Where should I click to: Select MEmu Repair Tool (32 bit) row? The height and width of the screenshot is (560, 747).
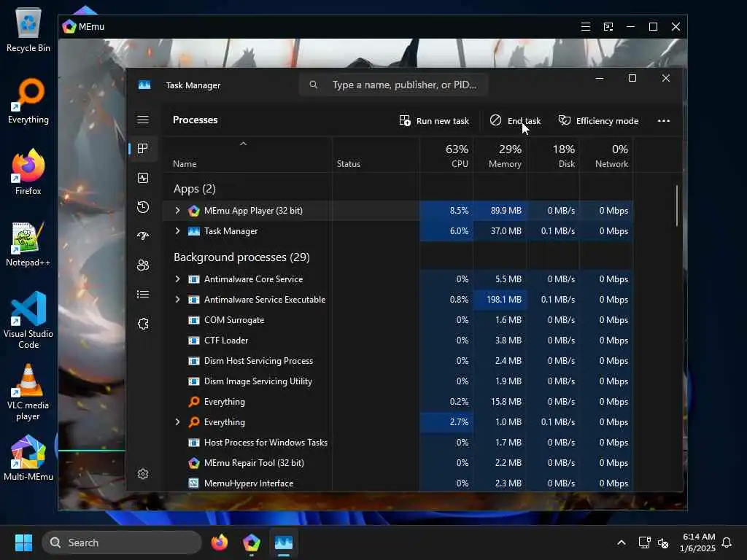tap(398, 463)
